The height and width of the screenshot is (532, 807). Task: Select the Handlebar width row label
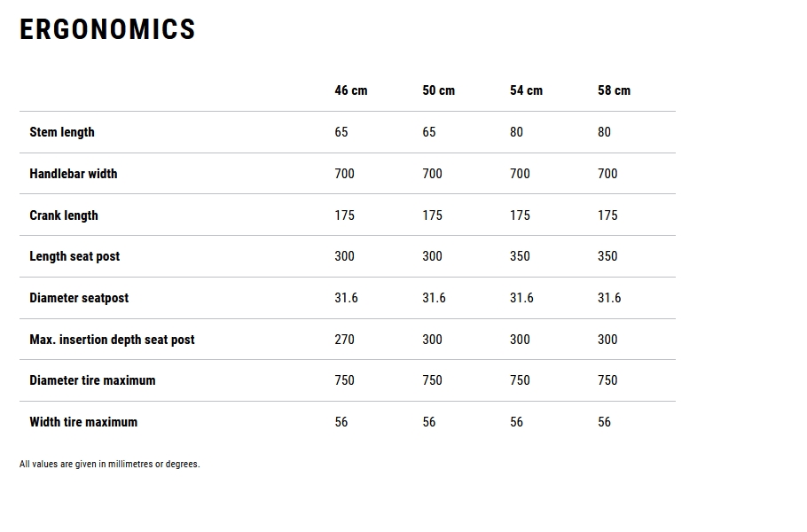point(74,174)
